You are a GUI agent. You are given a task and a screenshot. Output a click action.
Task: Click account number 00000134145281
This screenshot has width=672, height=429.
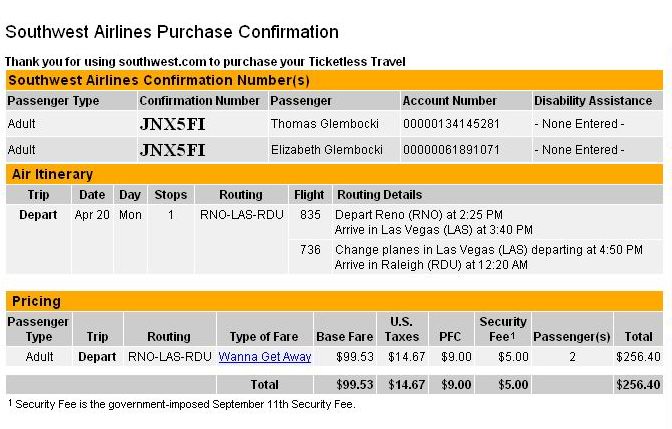pos(451,124)
